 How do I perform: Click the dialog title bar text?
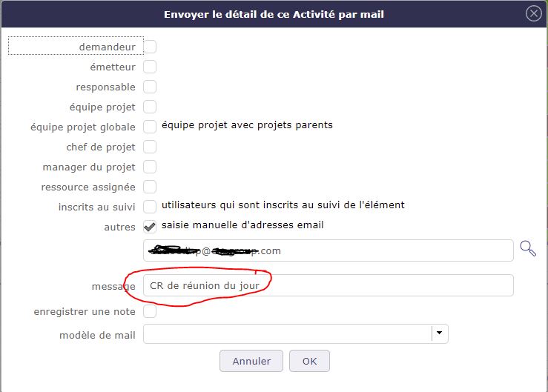click(x=273, y=13)
